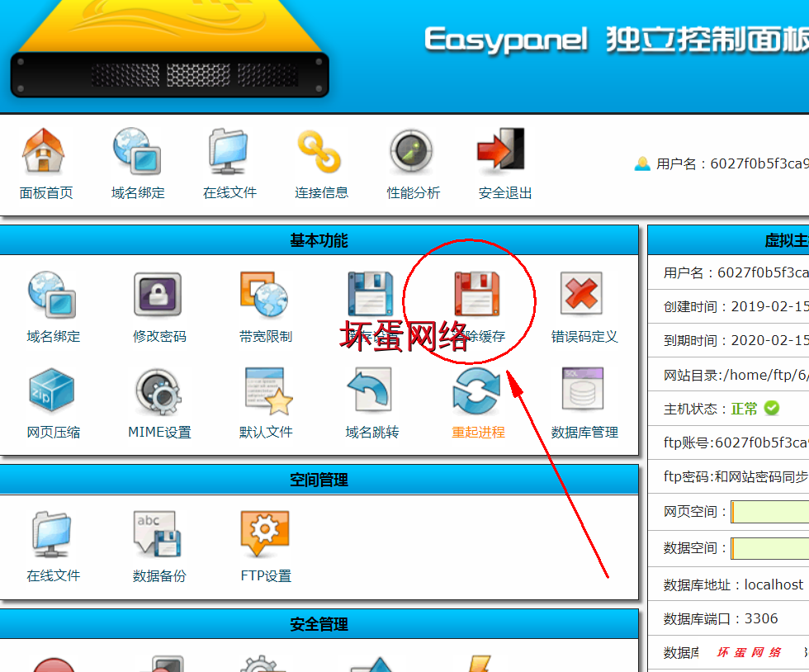
Task: Open 性能分析 radar icon
Action: 411,151
